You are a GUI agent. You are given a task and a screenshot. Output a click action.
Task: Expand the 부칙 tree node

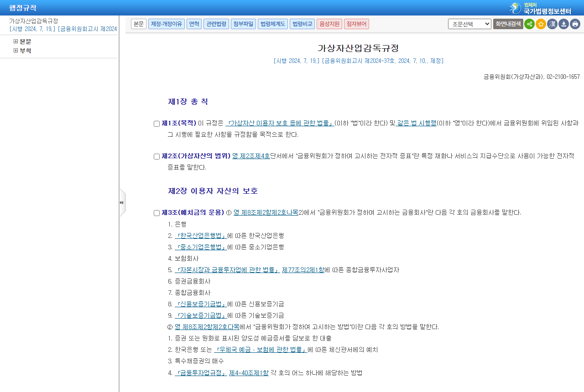[x=16, y=51]
